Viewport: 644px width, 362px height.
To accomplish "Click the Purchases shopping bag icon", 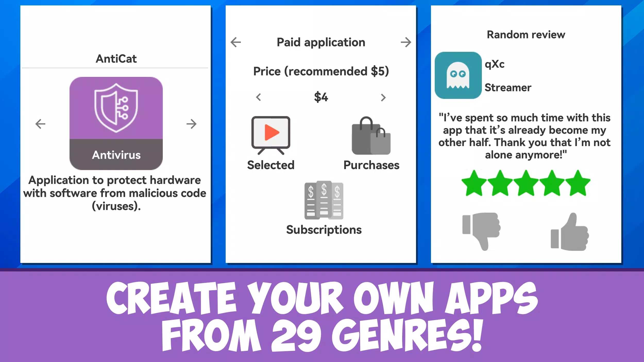I will [x=371, y=134].
